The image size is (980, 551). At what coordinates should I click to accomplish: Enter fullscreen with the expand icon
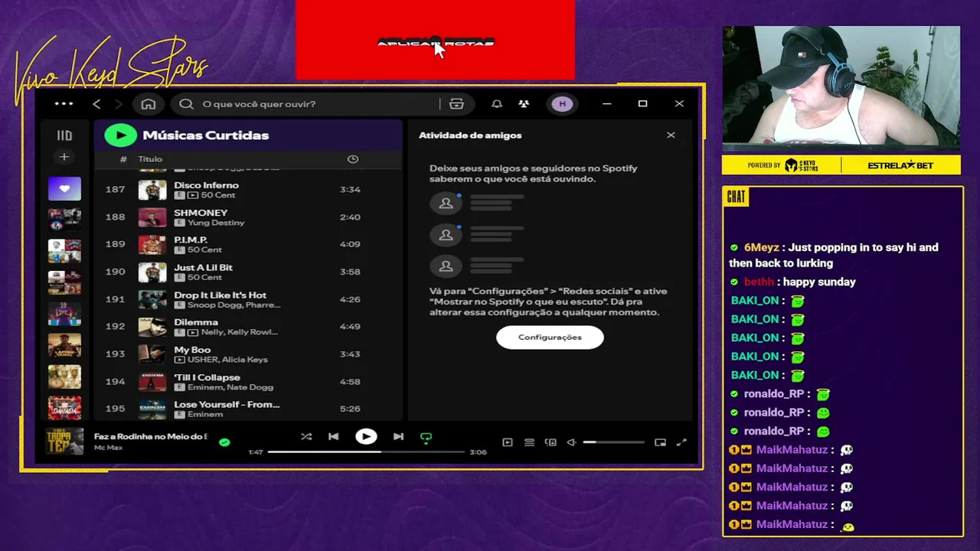[681, 442]
